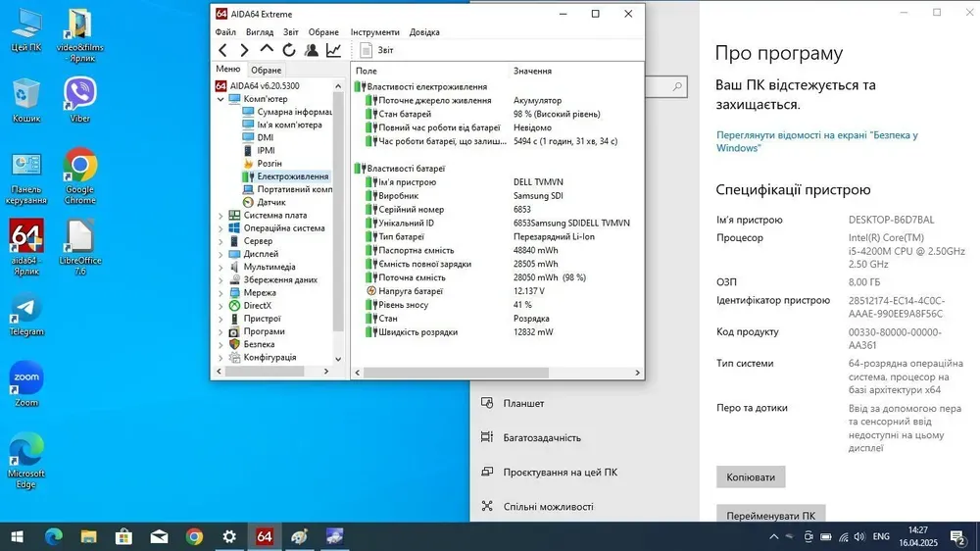
Task: Select Багатозадачність in the Settings sidebar
Action: point(541,437)
